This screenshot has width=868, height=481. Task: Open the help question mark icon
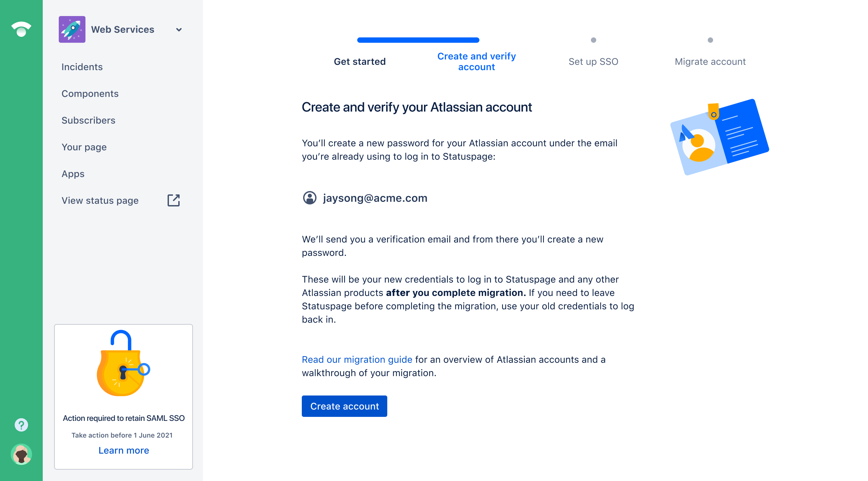[x=21, y=425]
